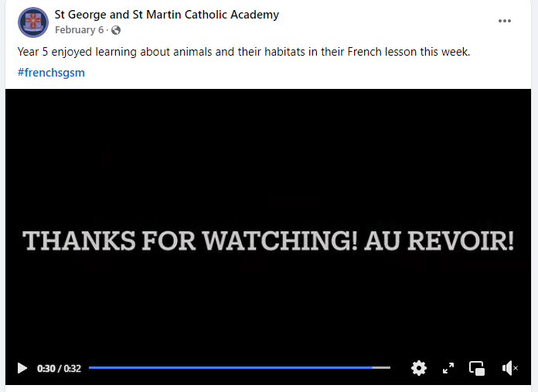This screenshot has height=392, width=538.
Task: Open the school's profile avatar
Action: point(33,22)
